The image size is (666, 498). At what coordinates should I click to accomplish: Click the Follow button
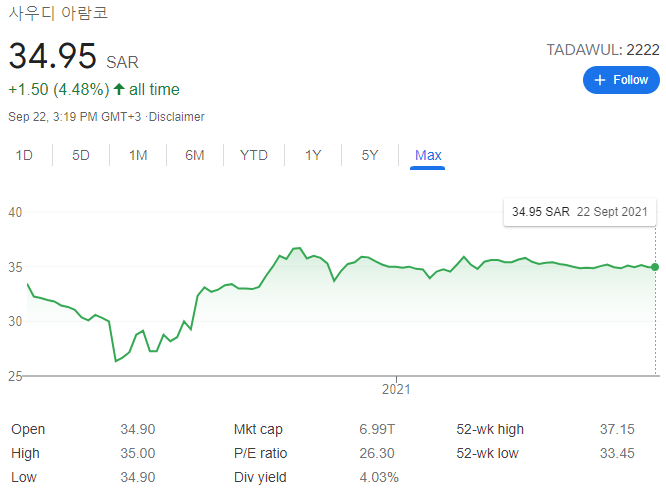[x=621, y=80]
